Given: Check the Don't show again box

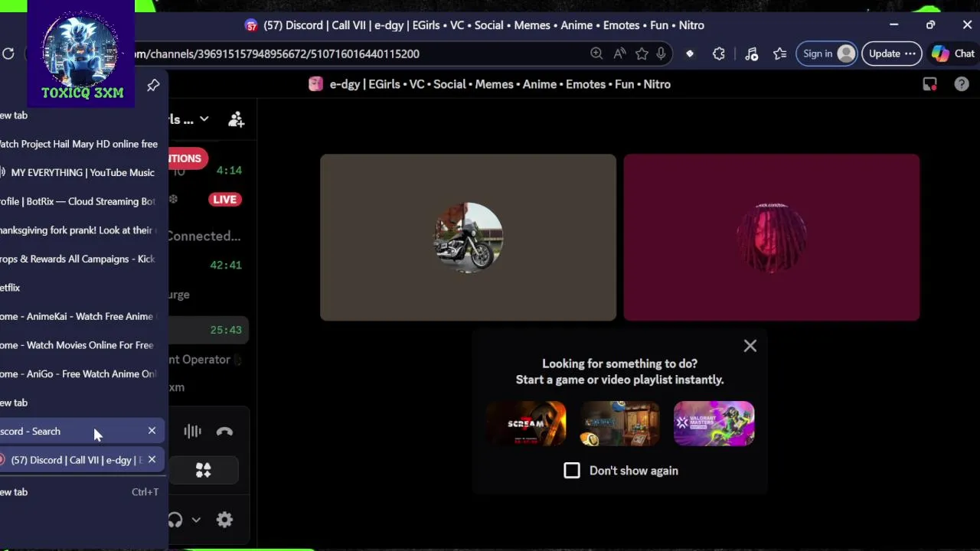Looking at the screenshot, I should pyautogui.click(x=572, y=471).
